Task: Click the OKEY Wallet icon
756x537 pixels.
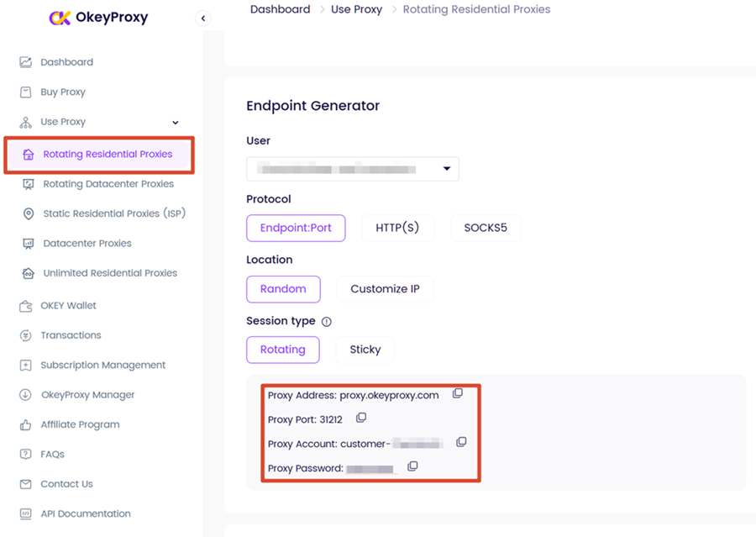Action: click(25, 306)
